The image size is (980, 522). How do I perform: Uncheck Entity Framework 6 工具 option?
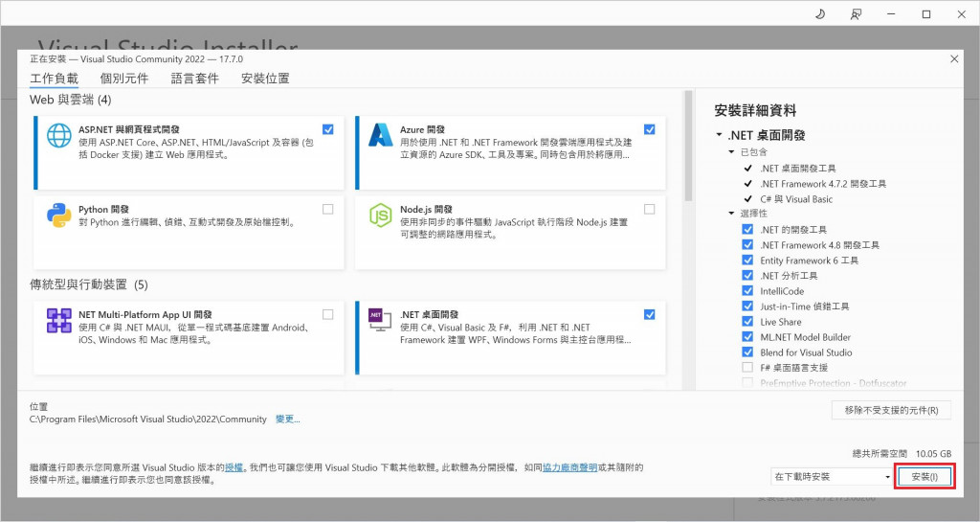tap(747, 261)
